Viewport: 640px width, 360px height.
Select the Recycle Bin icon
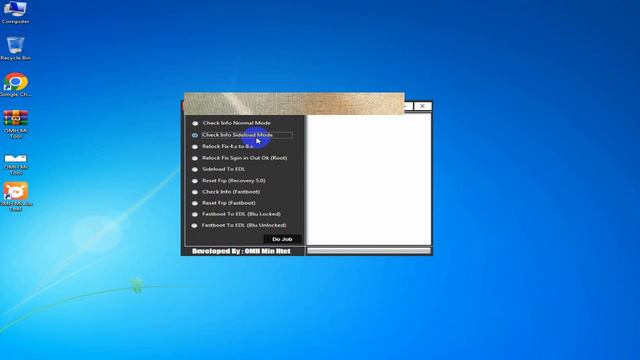16,48
